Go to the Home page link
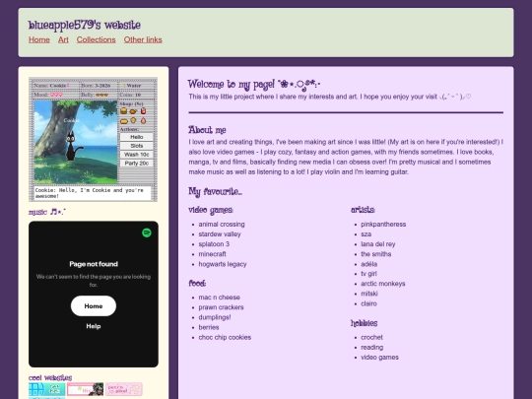 (39, 39)
